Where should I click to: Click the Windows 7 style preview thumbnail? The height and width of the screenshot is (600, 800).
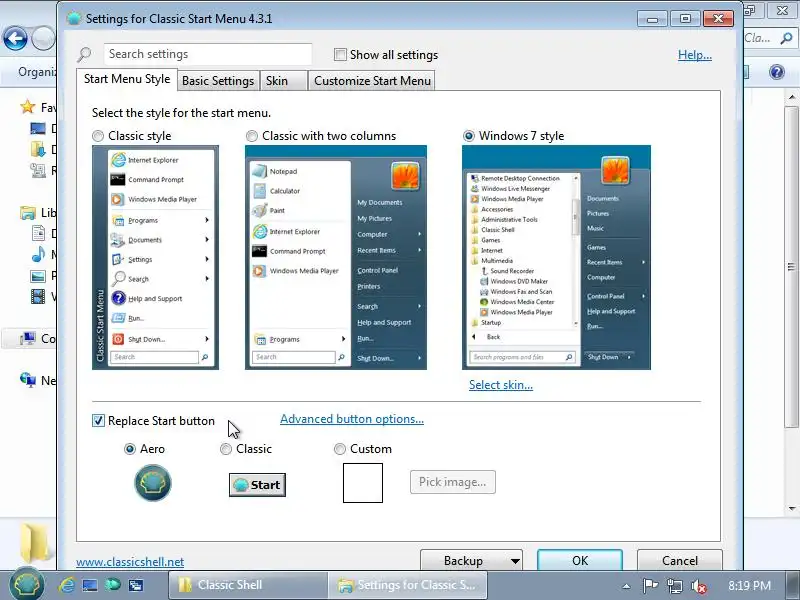coord(556,258)
